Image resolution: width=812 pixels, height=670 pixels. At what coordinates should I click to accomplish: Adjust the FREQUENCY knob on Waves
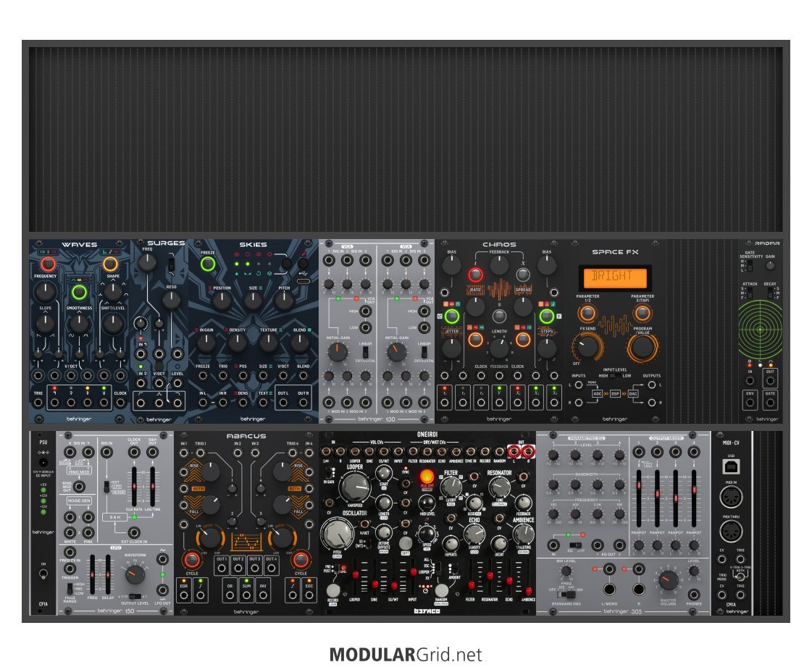click(x=45, y=291)
